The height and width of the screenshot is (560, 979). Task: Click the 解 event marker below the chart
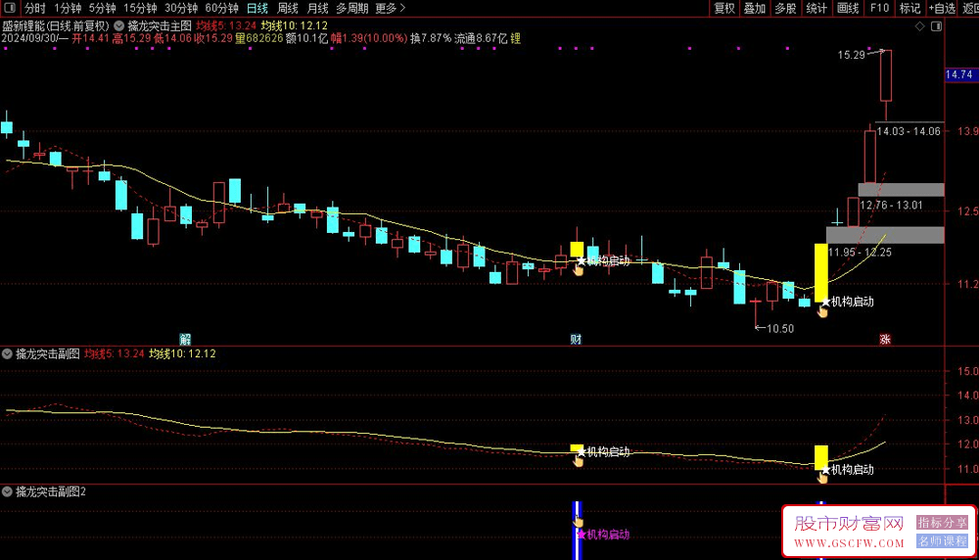(x=185, y=339)
